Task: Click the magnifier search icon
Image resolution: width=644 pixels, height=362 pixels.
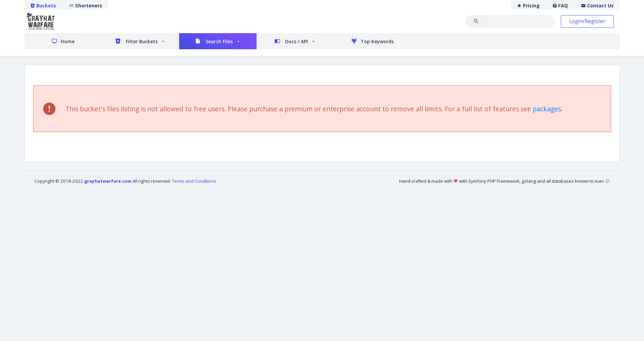Action: [476, 21]
